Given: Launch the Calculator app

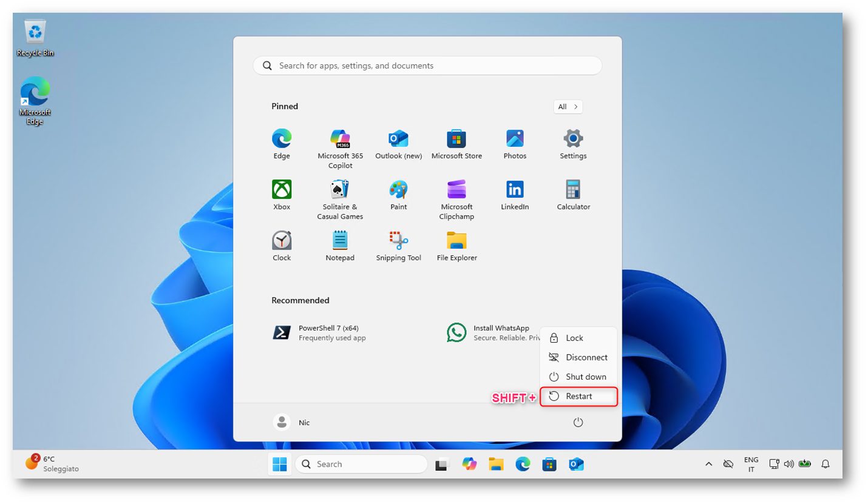Looking at the screenshot, I should pyautogui.click(x=573, y=195).
